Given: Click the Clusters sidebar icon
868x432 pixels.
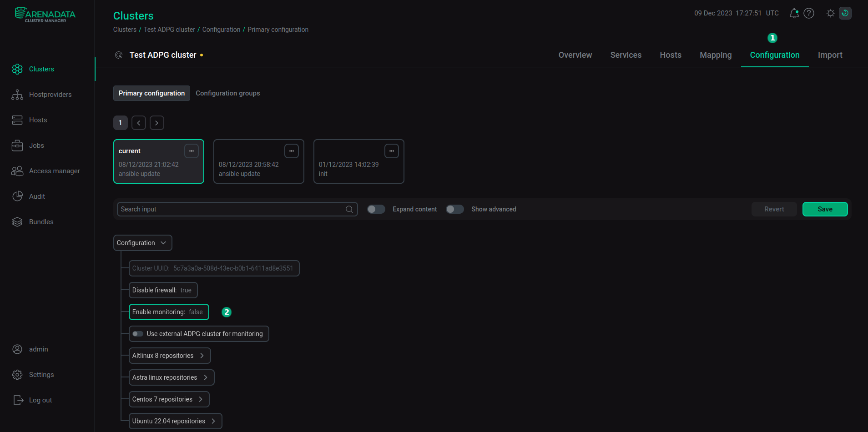Looking at the screenshot, I should tap(17, 69).
